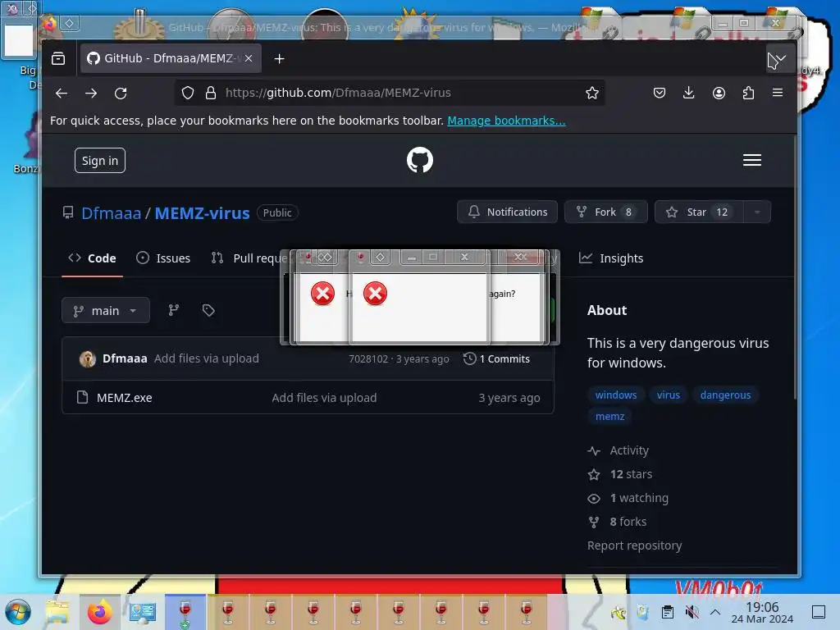Screen dimensions: 840x630
Task: Expand the Star lists dropdown arrow
Action: pos(757,212)
